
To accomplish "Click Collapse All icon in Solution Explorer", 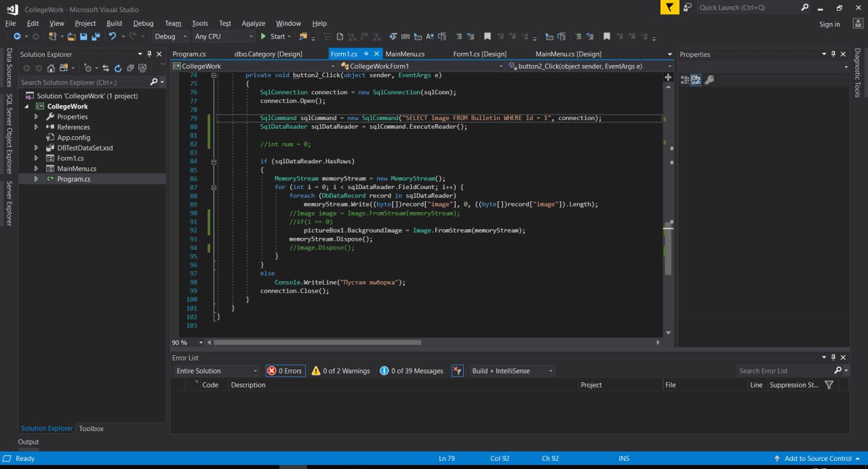I will click(129, 68).
